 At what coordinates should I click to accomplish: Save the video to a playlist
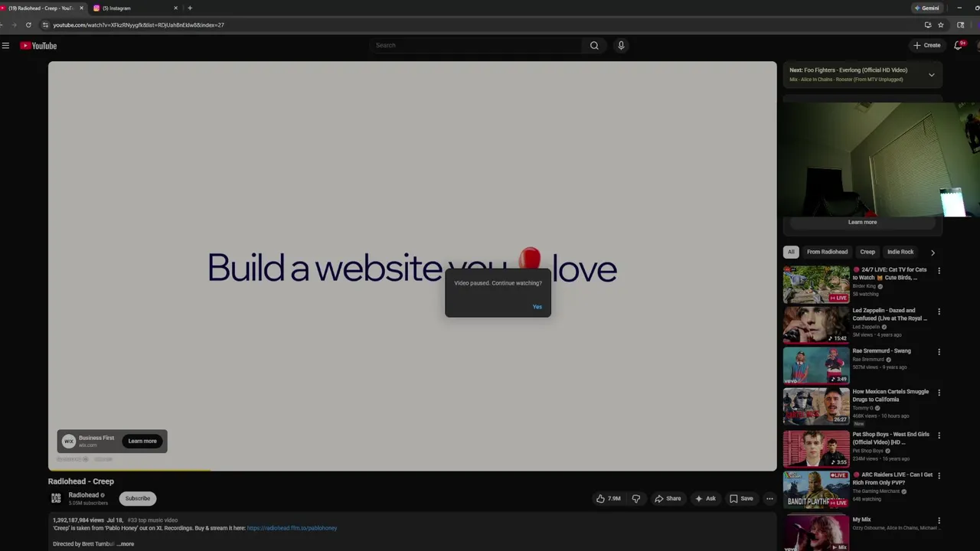pyautogui.click(x=741, y=498)
